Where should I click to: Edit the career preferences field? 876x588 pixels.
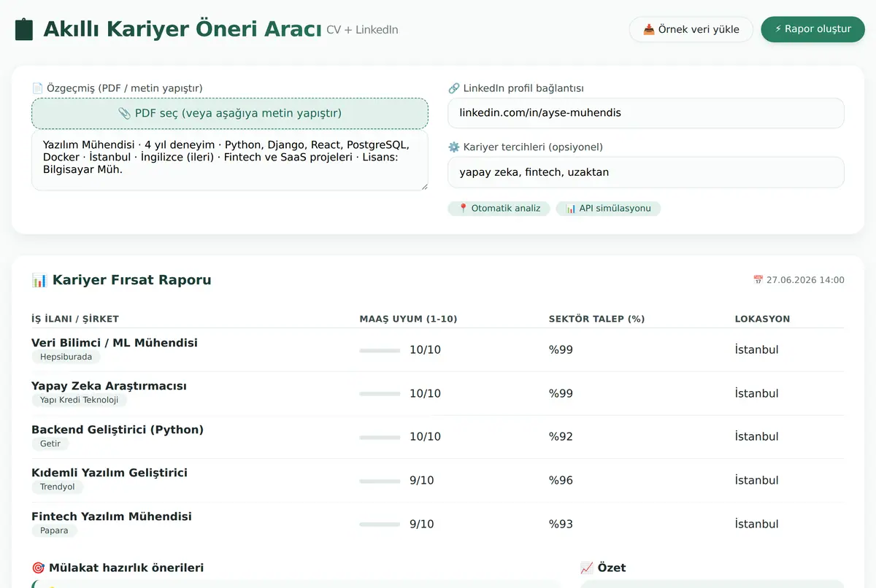[646, 172]
